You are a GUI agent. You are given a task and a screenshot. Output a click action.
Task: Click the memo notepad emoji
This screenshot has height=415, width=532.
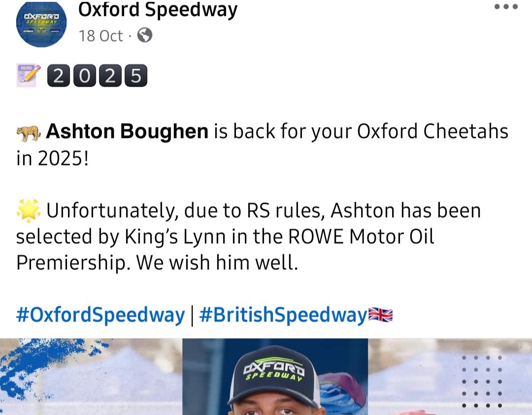pos(29,75)
